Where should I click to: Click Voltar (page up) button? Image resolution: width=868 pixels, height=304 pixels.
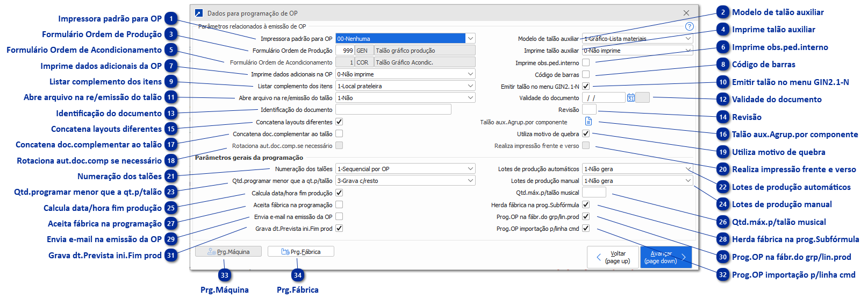[613, 257]
